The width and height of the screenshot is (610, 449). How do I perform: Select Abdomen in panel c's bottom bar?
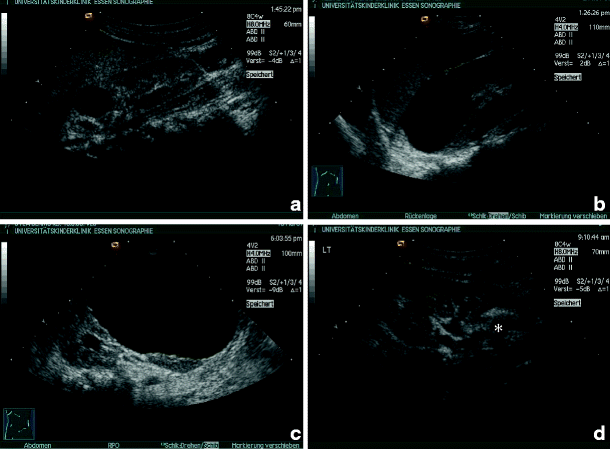point(37,445)
